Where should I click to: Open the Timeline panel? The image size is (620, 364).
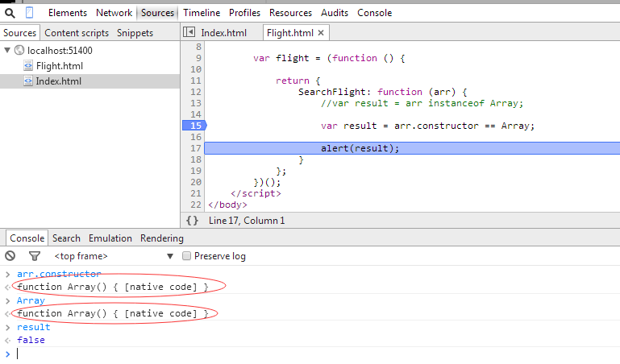click(202, 13)
